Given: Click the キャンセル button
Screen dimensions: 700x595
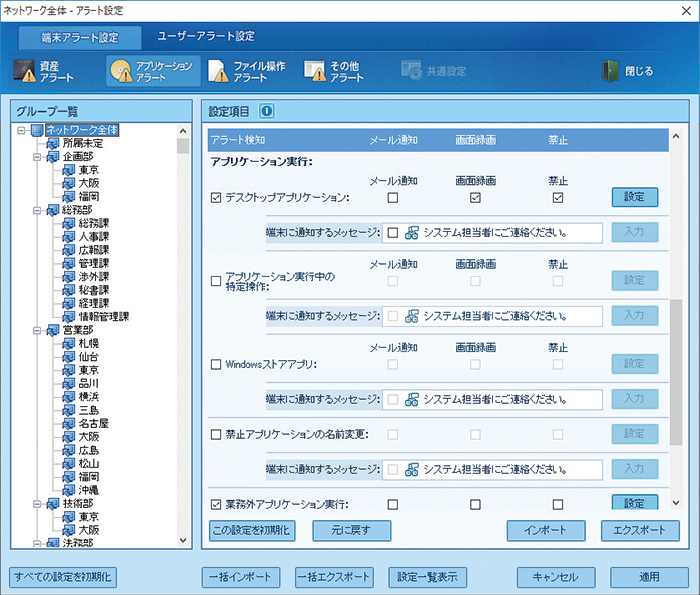Looking at the screenshot, I should (x=556, y=577).
